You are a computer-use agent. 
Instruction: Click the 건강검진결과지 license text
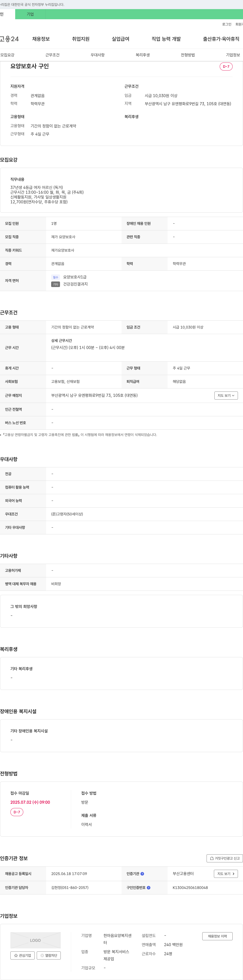pyautogui.click(x=75, y=284)
